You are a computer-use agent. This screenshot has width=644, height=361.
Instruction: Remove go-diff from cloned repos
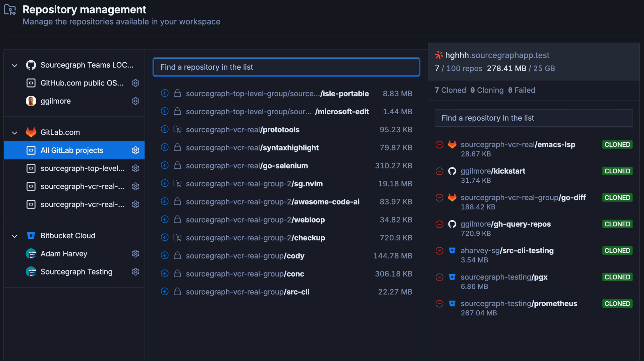point(439,198)
